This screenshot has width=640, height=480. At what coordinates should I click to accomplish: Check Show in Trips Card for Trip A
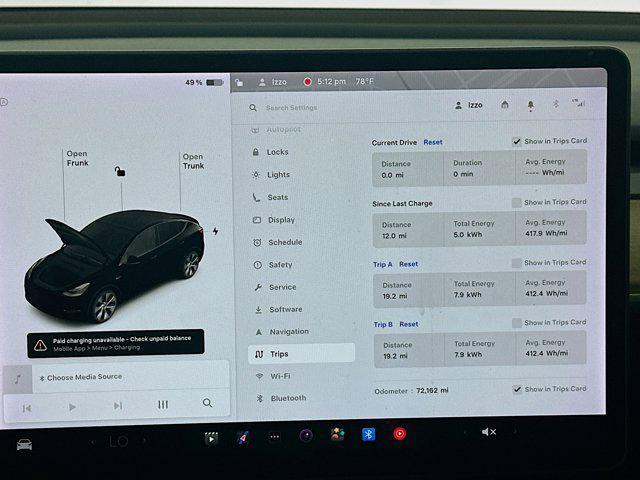pos(517,263)
